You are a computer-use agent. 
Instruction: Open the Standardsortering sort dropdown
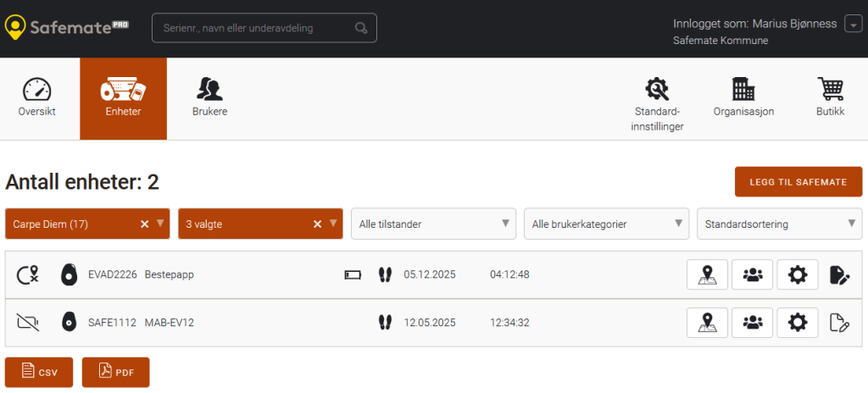click(778, 224)
